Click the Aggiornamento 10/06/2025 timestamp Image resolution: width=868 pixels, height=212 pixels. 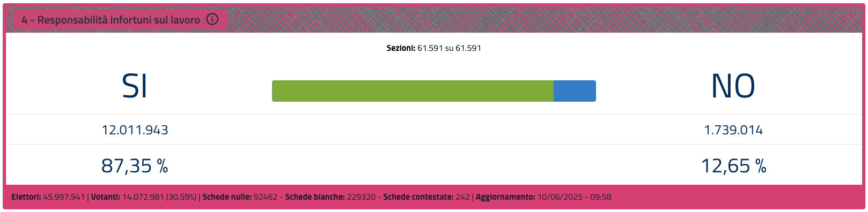(x=574, y=197)
